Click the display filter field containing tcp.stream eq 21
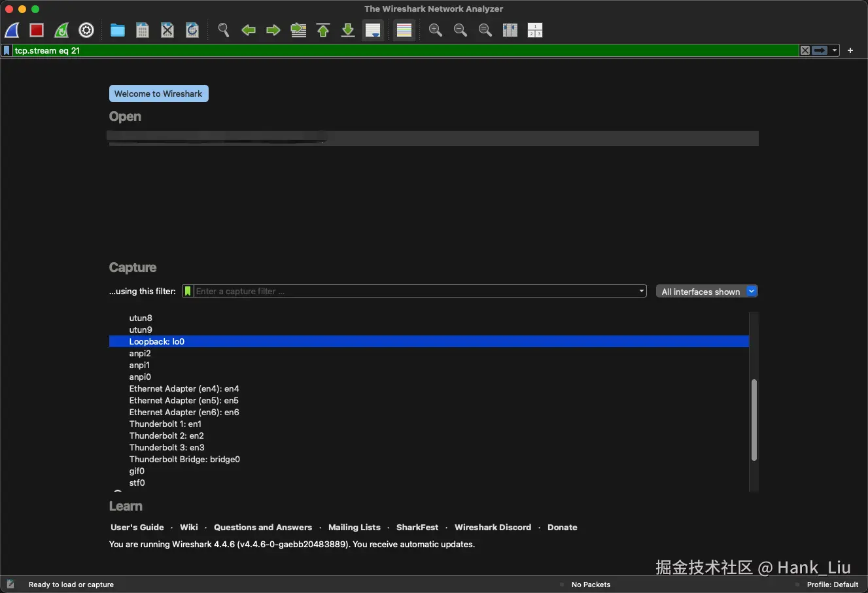The image size is (868, 593). click(x=406, y=50)
